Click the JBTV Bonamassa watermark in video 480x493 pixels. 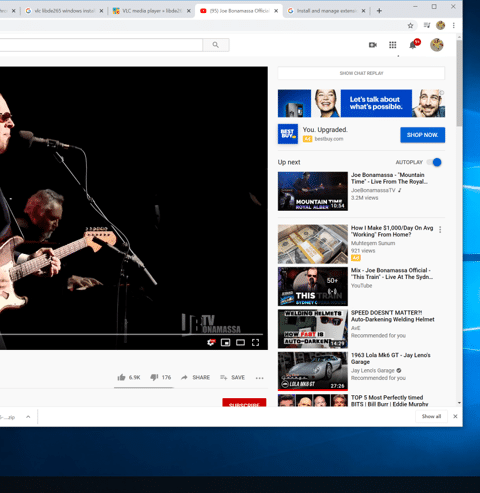click(211, 324)
